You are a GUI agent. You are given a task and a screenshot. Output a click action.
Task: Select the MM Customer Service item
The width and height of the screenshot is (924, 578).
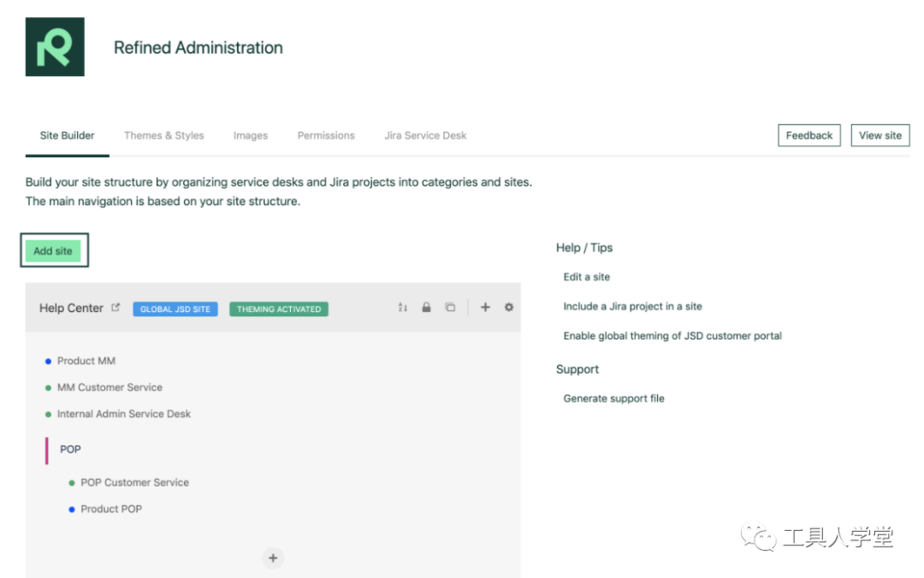[110, 387]
